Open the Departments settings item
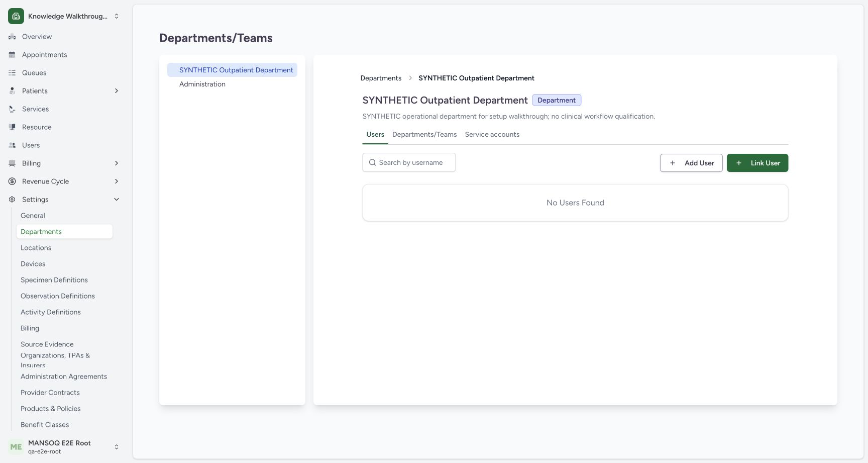The image size is (868, 463). [x=64, y=232]
